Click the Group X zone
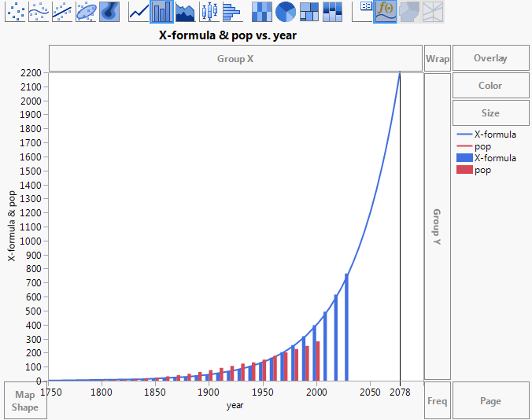The width and height of the screenshot is (532, 420). (235, 58)
